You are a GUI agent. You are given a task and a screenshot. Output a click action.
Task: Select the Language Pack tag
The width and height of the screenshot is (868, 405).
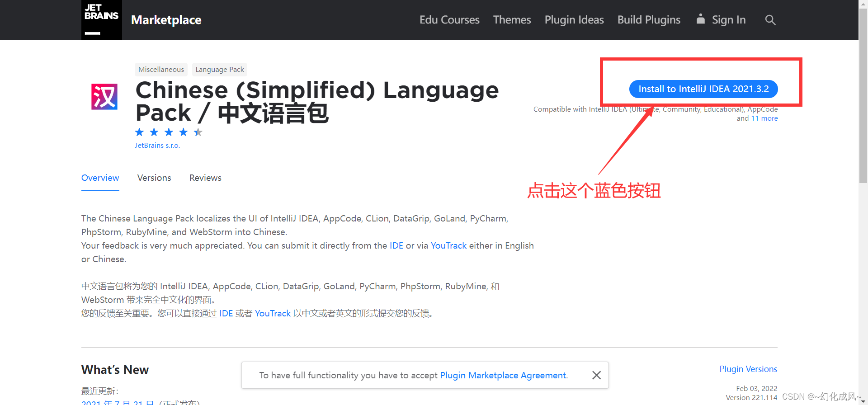(220, 69)
